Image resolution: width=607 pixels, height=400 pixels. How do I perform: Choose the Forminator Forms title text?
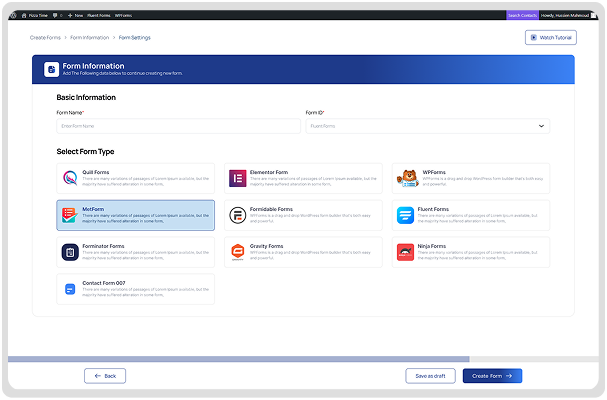click(103, 246)
